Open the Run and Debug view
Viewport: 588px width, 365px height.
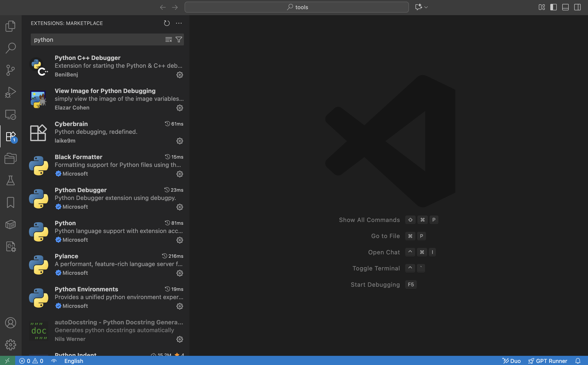tap(10, 92)
